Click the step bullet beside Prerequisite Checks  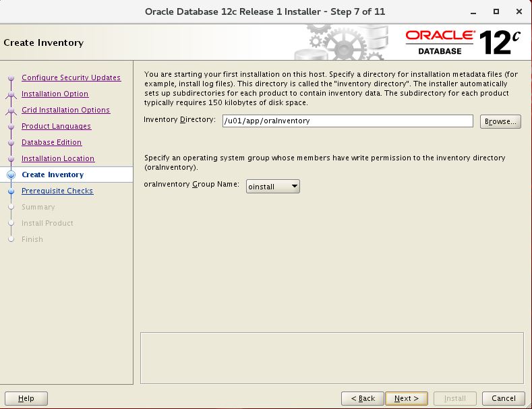point(11,191)
